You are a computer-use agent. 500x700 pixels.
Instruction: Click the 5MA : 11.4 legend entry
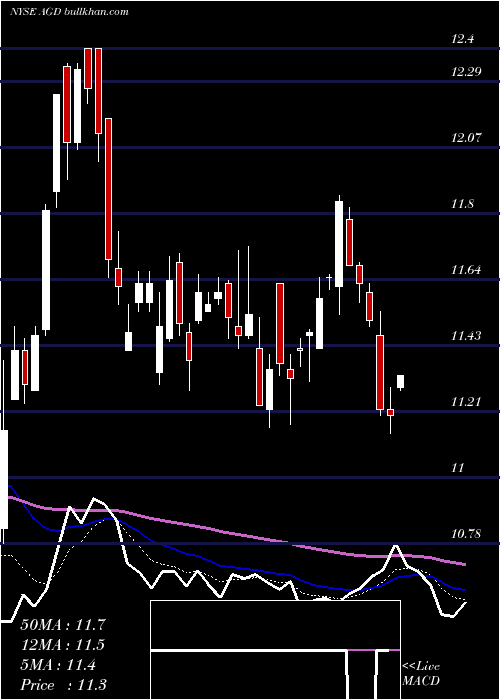(x=58, y=665)
